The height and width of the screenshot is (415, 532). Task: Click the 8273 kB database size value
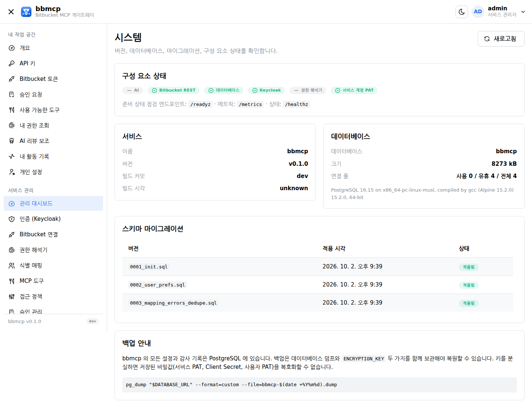click(x=504, y=164)
